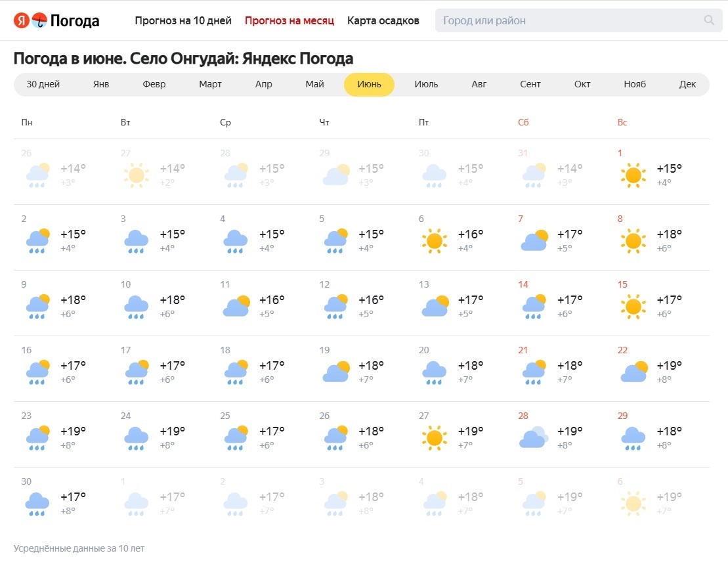Click faded sunny icon for May 27
The width and height of the screenshot is (728, 570).
(x=137, y=175)
